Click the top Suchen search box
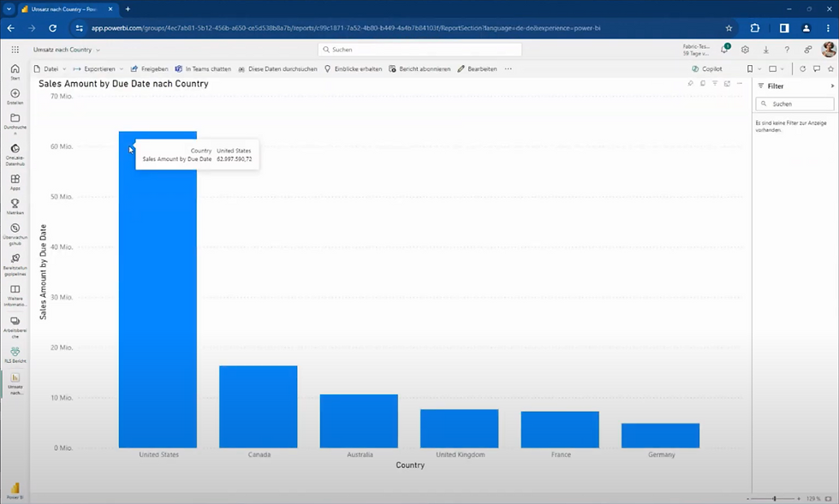 [x=420, y=50]
